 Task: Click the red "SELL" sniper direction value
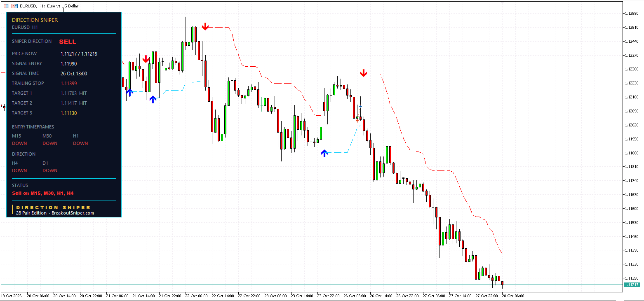click(x=68, y=42)
